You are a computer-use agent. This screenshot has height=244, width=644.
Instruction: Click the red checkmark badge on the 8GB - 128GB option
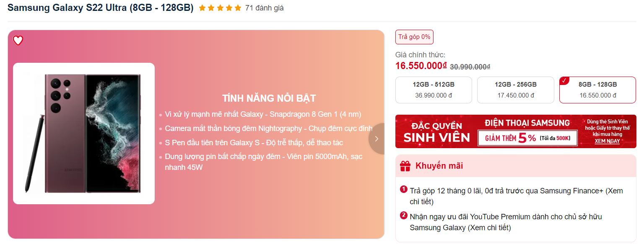pyautogui.click(x=564, y=80)
